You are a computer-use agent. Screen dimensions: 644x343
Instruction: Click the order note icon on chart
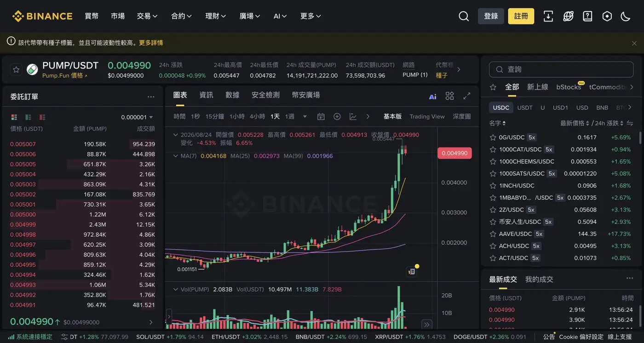412,272
